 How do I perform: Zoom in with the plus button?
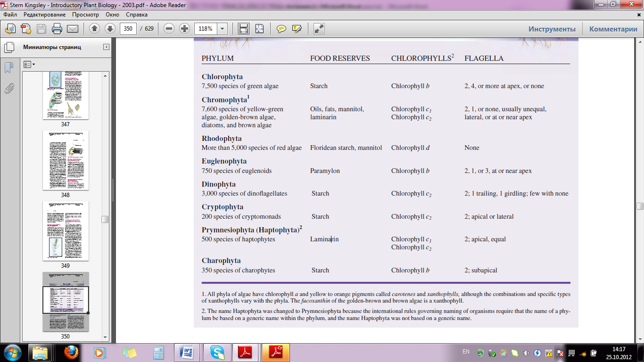click(x=184, y=29)
